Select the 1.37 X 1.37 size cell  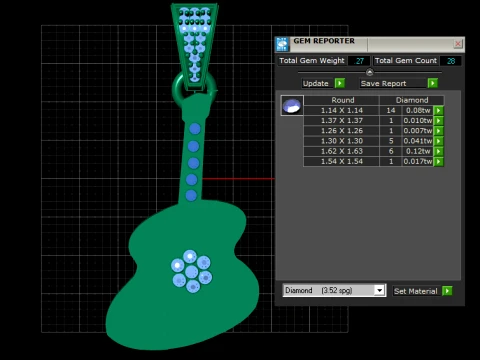[x=342, y=121]
